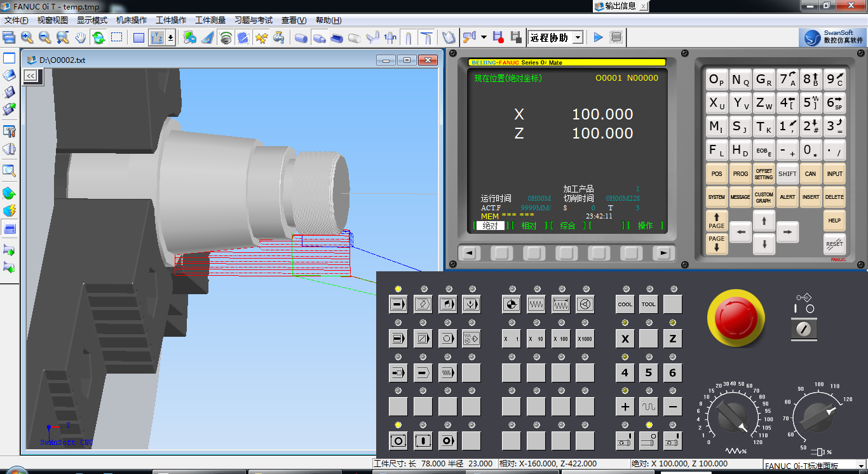The image size is (868, 474).
Task: Click the PAGE up arrow key
Action: tap(717, 220)
